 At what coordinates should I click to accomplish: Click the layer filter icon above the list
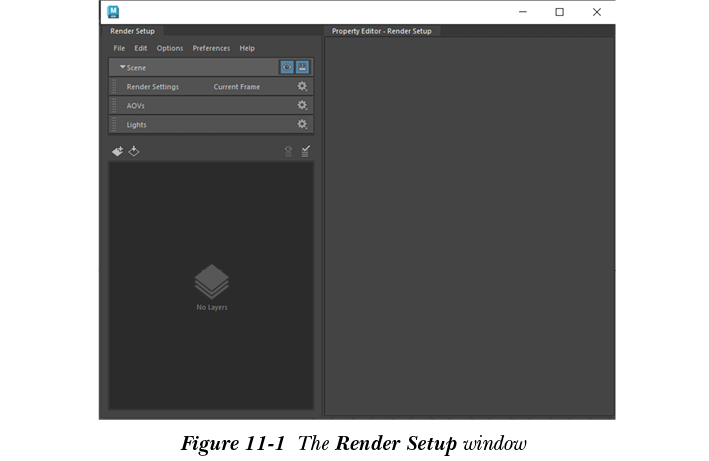289,151
